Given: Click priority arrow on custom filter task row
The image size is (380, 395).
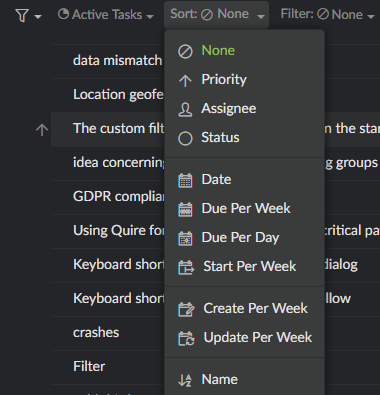Looking at the screenshot, I should coord(42,130).
